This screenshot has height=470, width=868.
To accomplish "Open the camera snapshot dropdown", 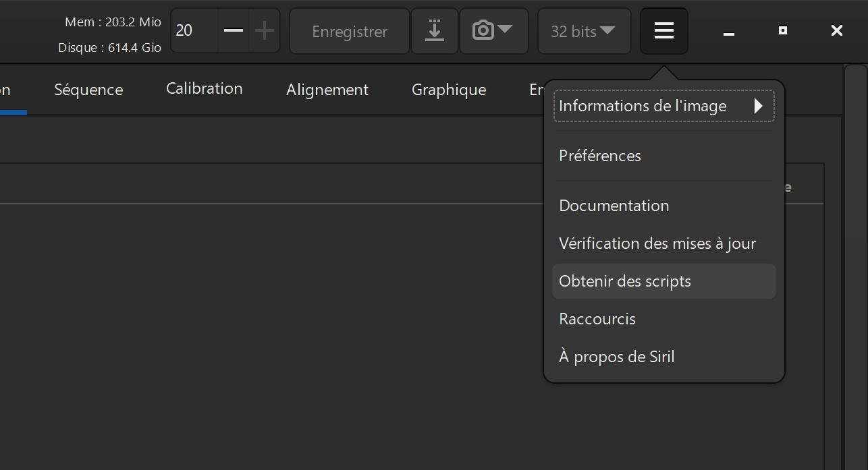I will (x=493, y=31).
